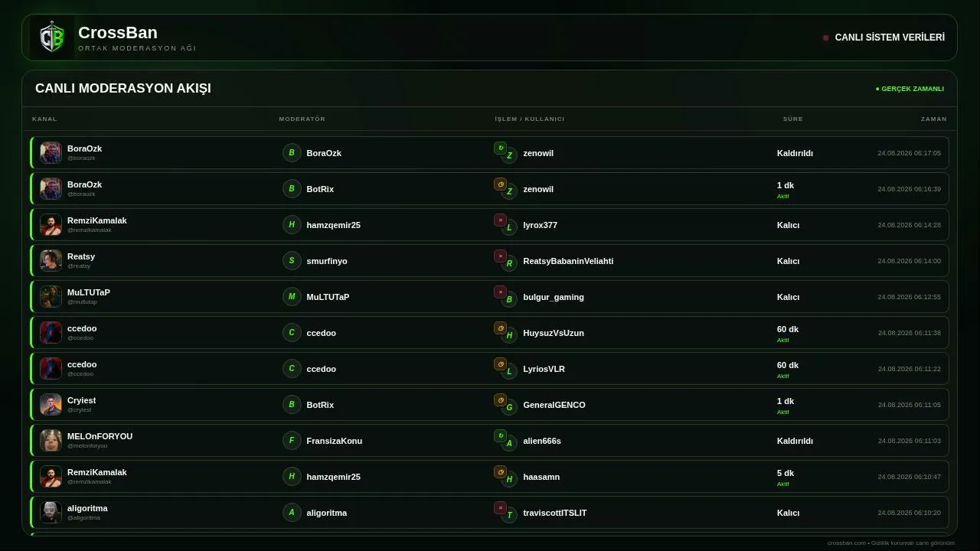980x551 pixels.
Task: Click the orange timeout icon beside HuysuzVsUzun
Action: coord(501,328)
